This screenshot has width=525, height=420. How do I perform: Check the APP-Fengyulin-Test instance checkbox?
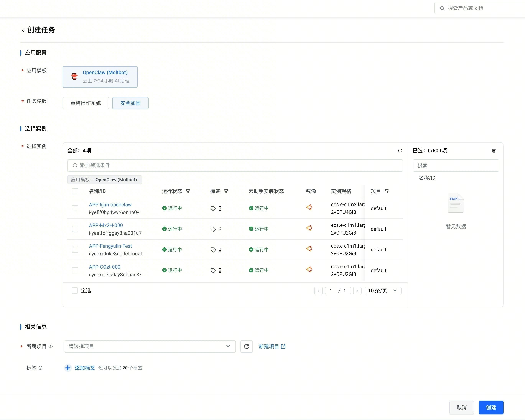[x=75, y=250]
